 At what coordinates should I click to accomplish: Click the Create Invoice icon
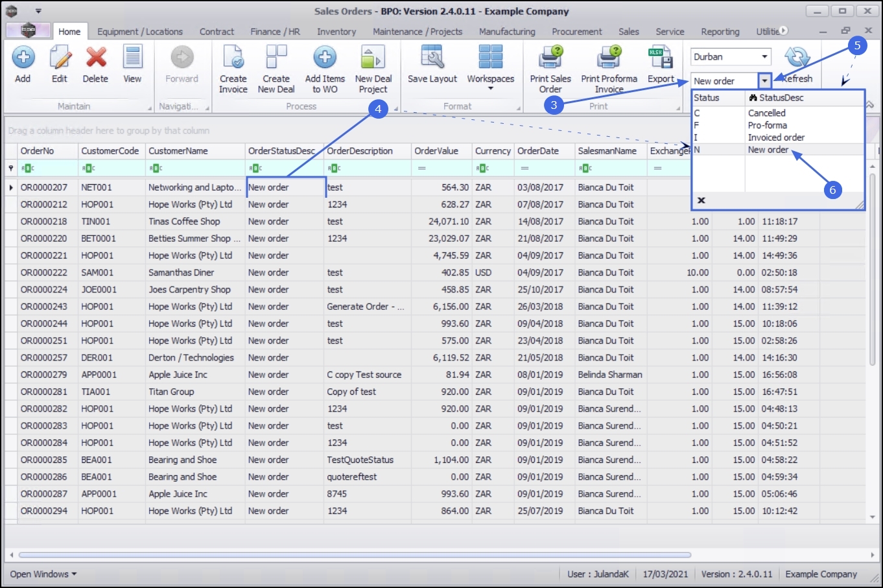(x=233, y=58)
